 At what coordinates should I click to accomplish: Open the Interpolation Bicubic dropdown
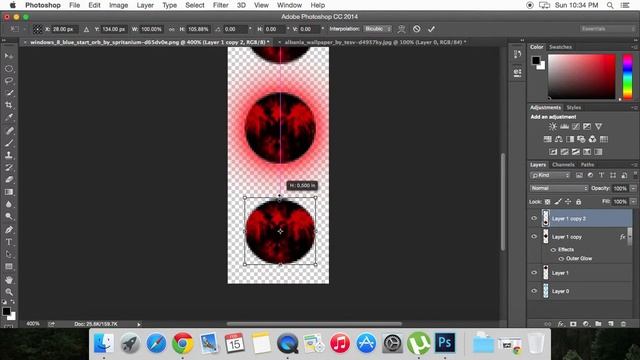378,29
